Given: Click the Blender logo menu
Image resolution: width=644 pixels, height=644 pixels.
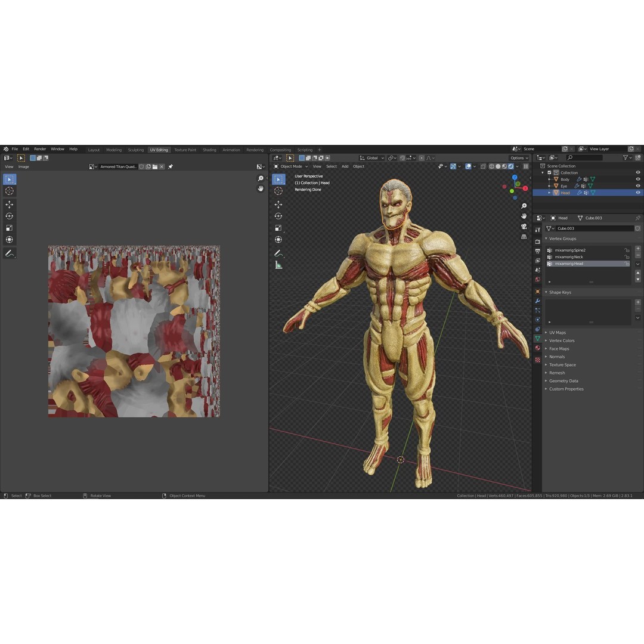Looking at the screenshot, I should point(6,149).
